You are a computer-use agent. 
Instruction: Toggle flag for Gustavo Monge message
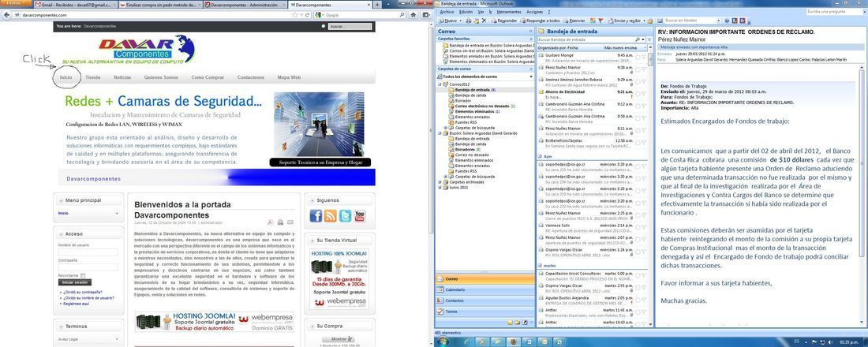tap(644, 57)
